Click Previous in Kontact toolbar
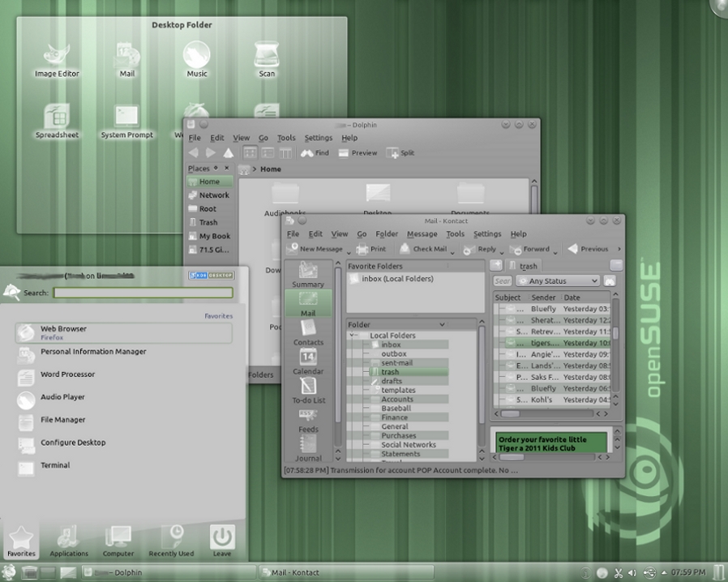The height and width of the screenshot is (582, 728). click(x=588, y=249)
